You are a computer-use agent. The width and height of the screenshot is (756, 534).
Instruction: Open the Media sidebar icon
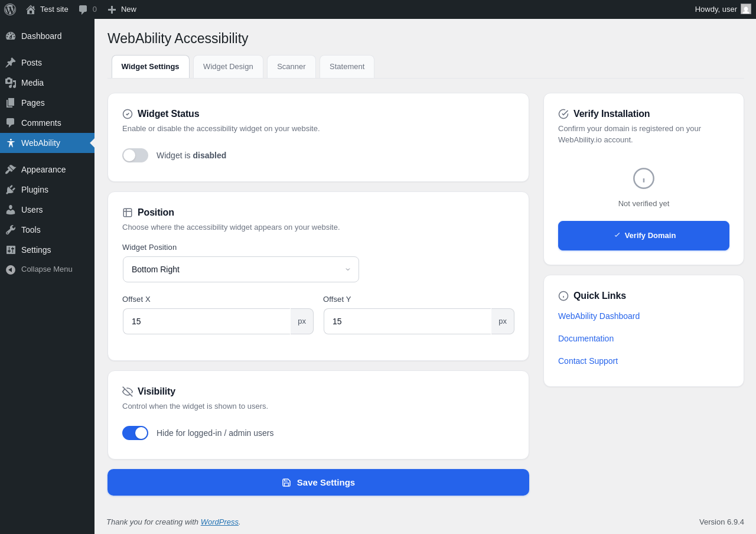tap(11, 83)
